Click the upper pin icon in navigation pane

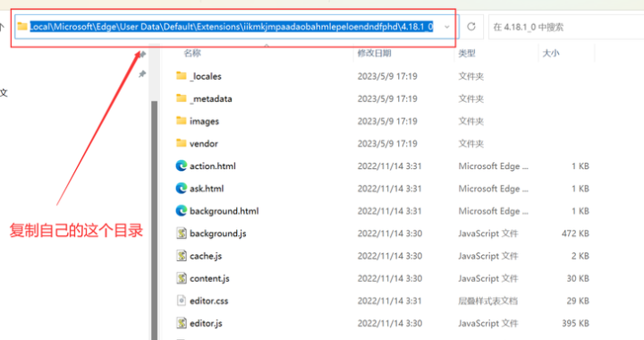[142, 55]
